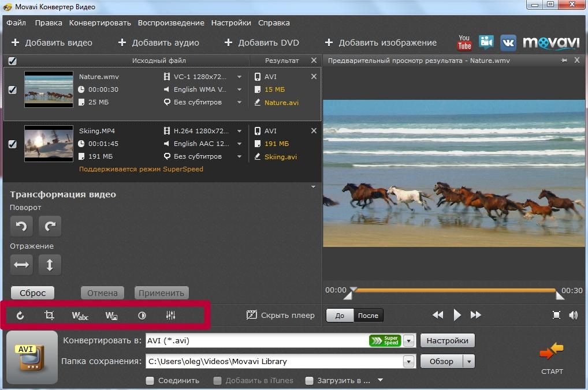
Task: Click the AVI format preset icon
Action: click(x=32, y=357)
